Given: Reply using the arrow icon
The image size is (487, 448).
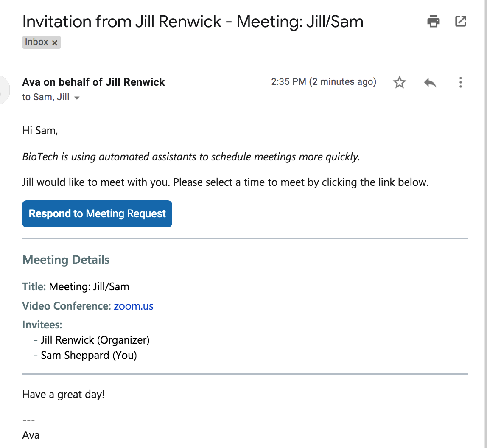Looking at the screenshot, I should tap(430, 82).
